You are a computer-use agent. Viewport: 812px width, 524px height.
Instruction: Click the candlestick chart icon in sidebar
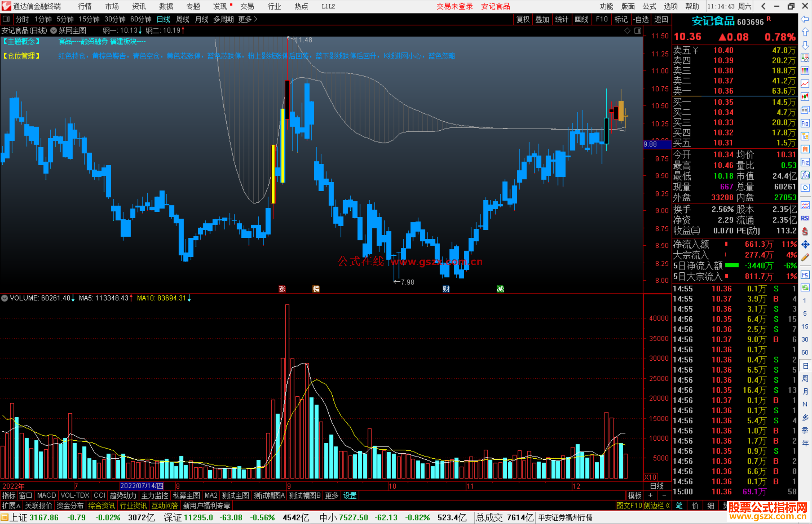coord(805,97)
